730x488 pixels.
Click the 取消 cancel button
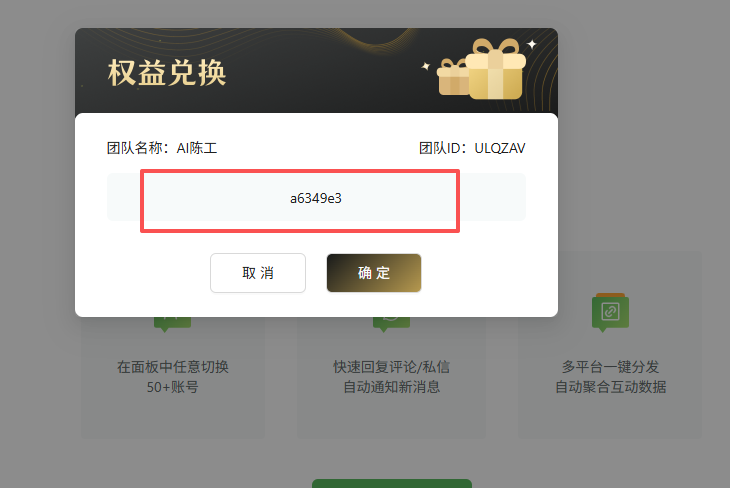(x=258, y=273)
